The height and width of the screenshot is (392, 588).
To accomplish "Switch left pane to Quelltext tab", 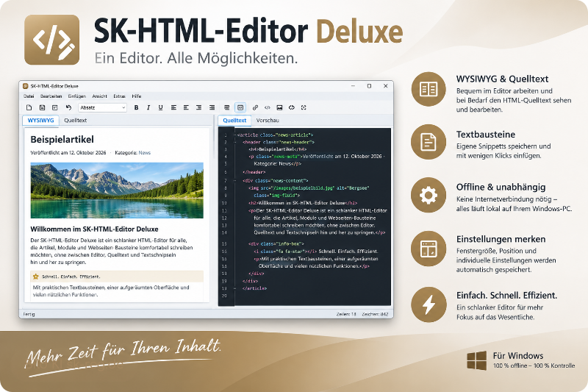I will tap(76, 121).
